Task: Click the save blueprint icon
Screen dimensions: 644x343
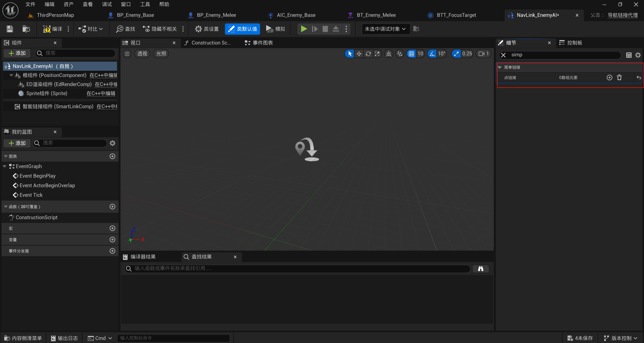Action: click(x=10, y=29)
